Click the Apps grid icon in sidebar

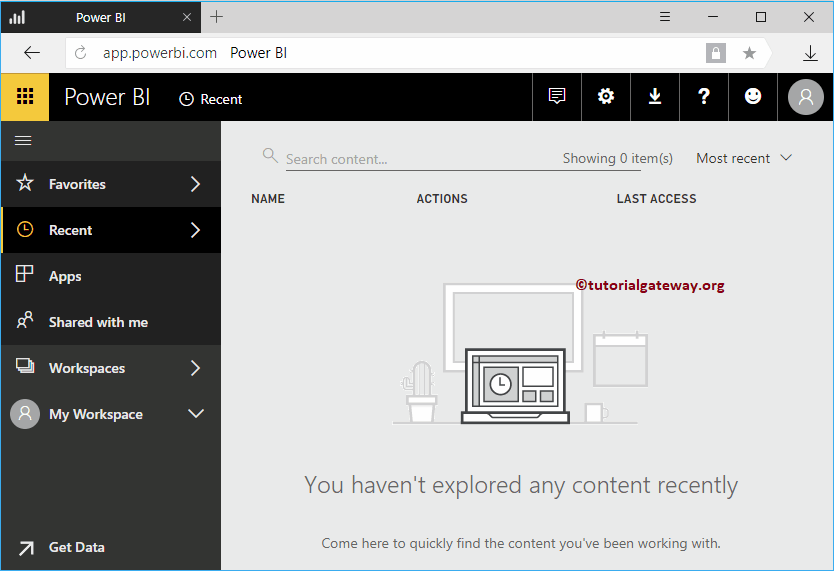(x=24, y=274)
